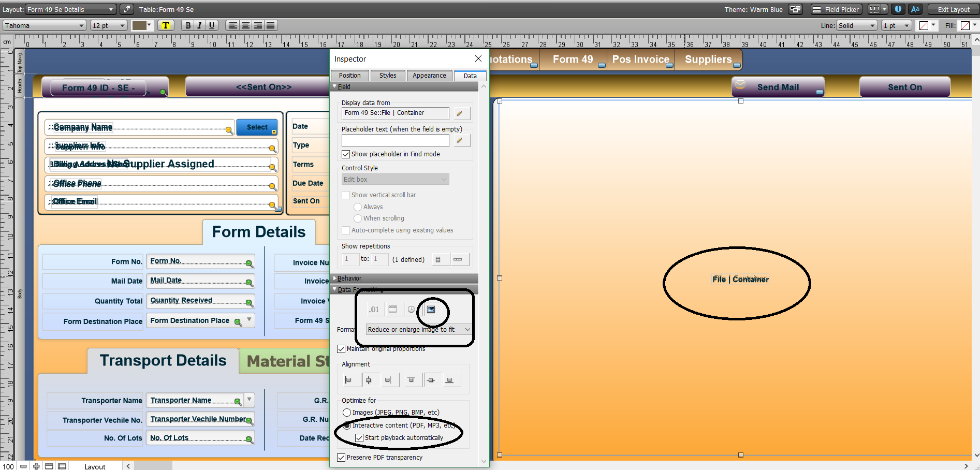Switch to Inspector Styles tab
The width and height of the screenshot is (980, 470).
pos(388,76)
